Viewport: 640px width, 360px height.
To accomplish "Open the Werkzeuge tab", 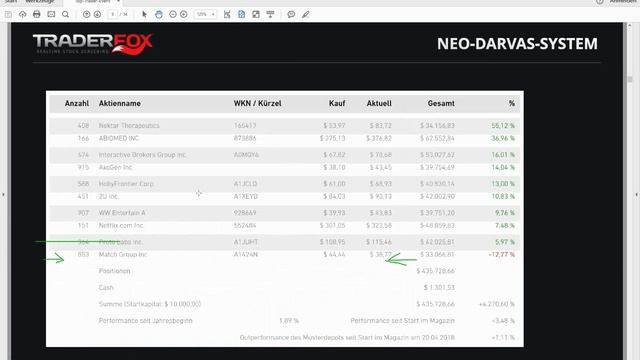I will click(x=40, y=2).
